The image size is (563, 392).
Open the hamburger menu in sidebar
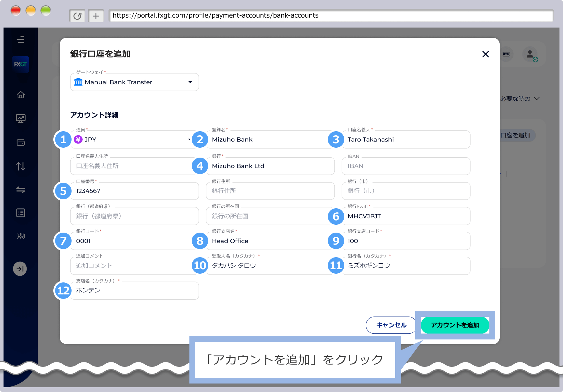click(x=21, y=40)
